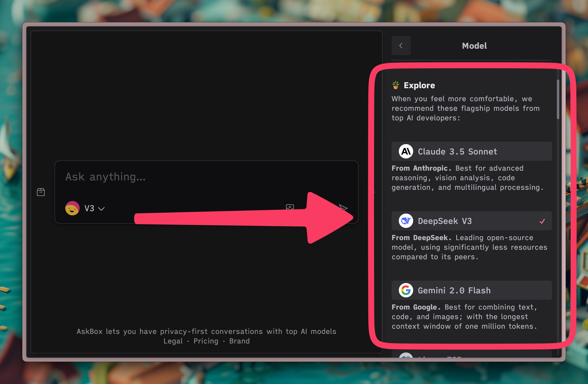Open the Pricing link
The width and height of the screenshot is (588, 384).
pos(206,341)
